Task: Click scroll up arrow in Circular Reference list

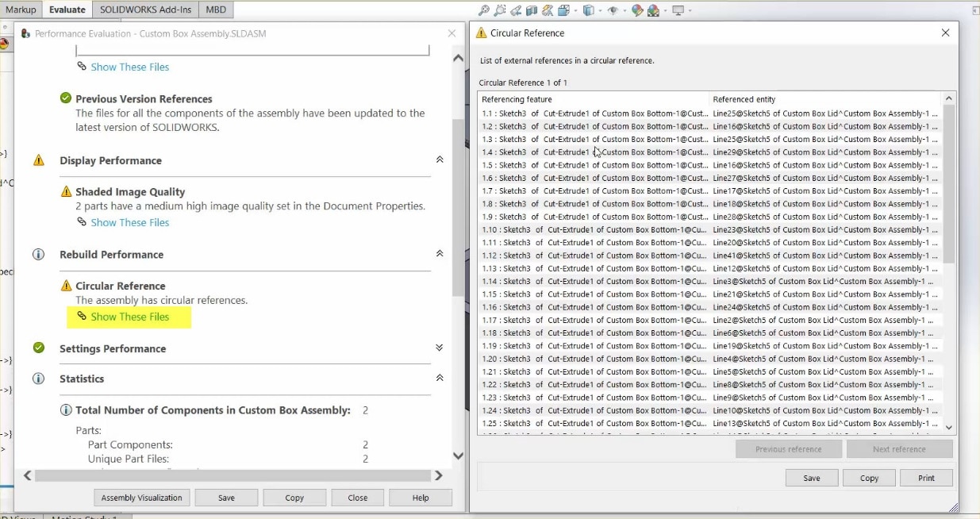Action: [949, 98]
